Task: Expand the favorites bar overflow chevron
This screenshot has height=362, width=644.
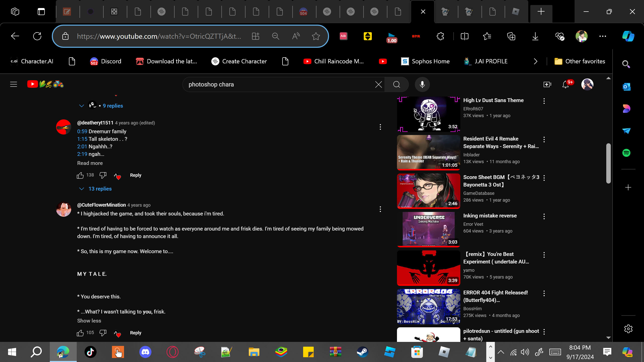Action: tap(535, 61)
